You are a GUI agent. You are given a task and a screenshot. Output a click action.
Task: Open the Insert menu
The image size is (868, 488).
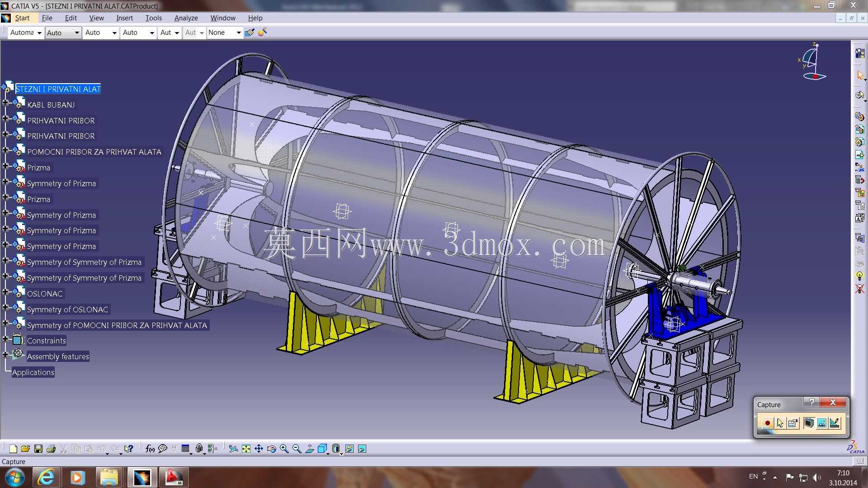click(x=124, y=18)
